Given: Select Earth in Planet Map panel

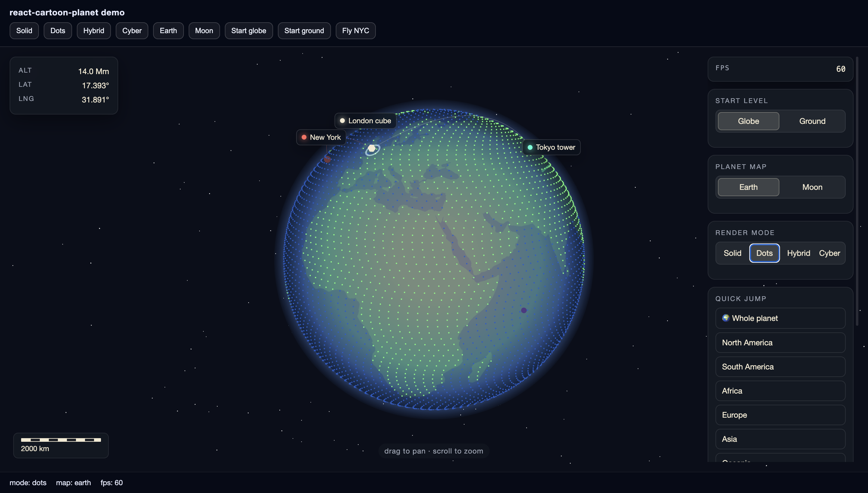Looking at the screenshot, I should pyautogui.click(x=748, y=187).
